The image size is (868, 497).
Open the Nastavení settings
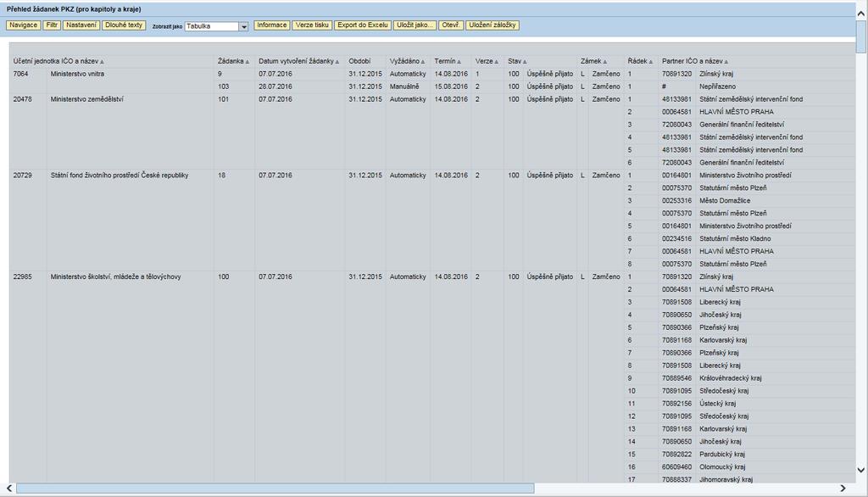[x=81, y=25]
